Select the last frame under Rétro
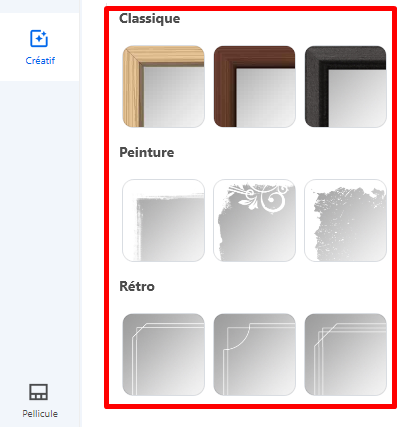Image resolution: width=402 pixels, height=427 pixels. coord(346,354)
